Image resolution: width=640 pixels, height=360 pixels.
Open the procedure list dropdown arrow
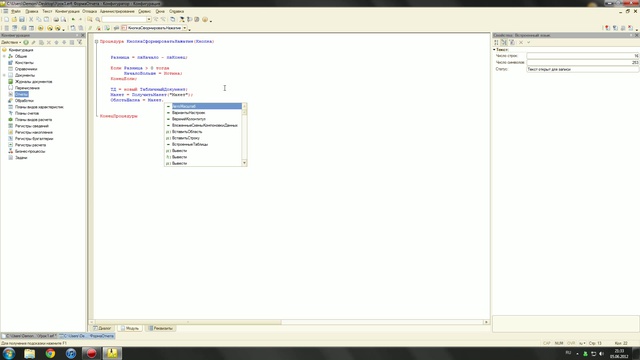[x=184, y=28]
